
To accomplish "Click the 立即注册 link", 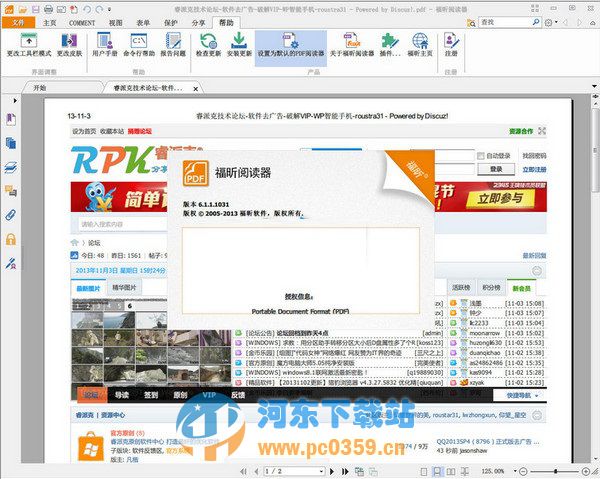I will tap(534, 169).
